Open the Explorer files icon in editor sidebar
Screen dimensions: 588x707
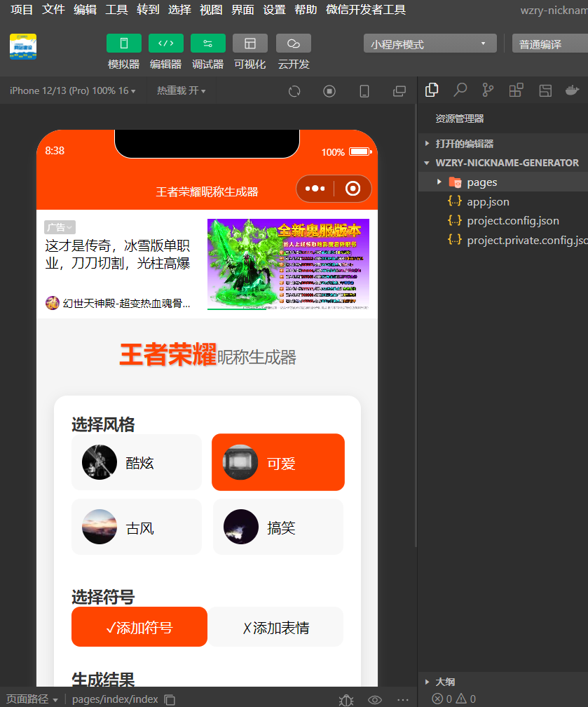(x=432, y=90)
